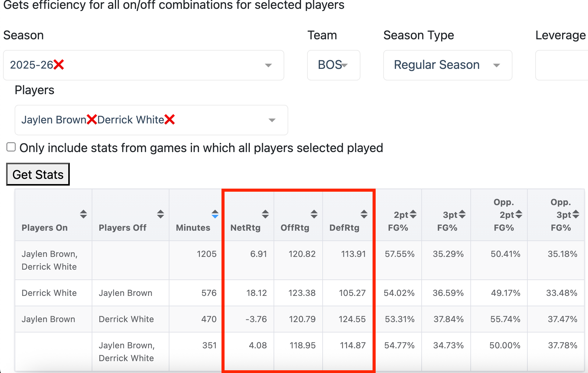Sort table by Minutes column
Image resolution: width=588 pixels, height=373 pixels.
coord(215,214)
